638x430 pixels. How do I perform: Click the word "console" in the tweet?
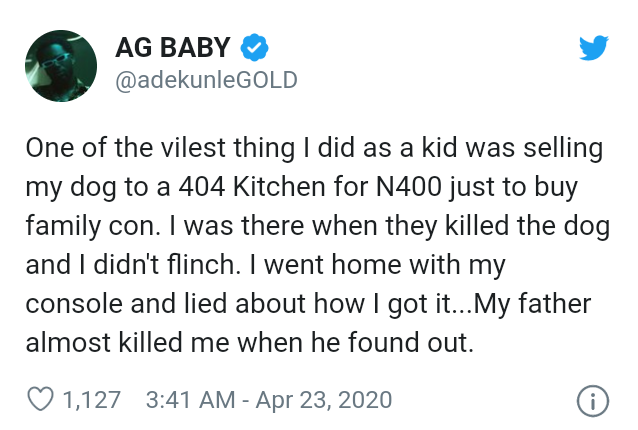pos(74,304)
